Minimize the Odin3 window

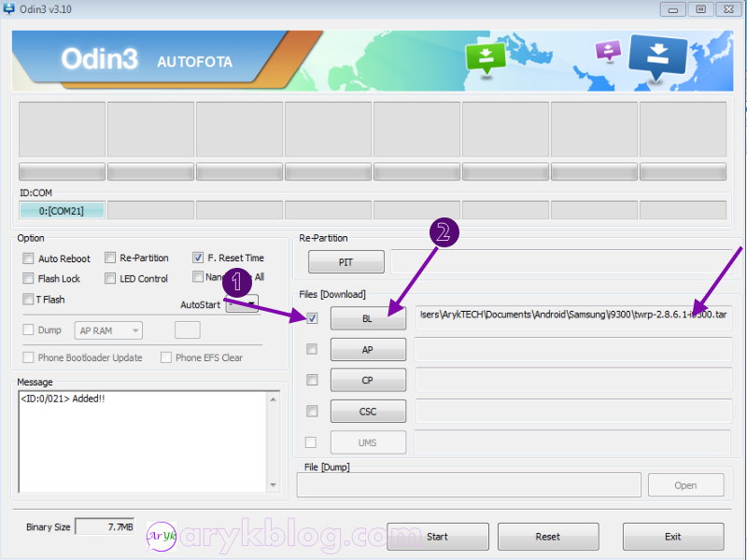(x=672, y=9)
